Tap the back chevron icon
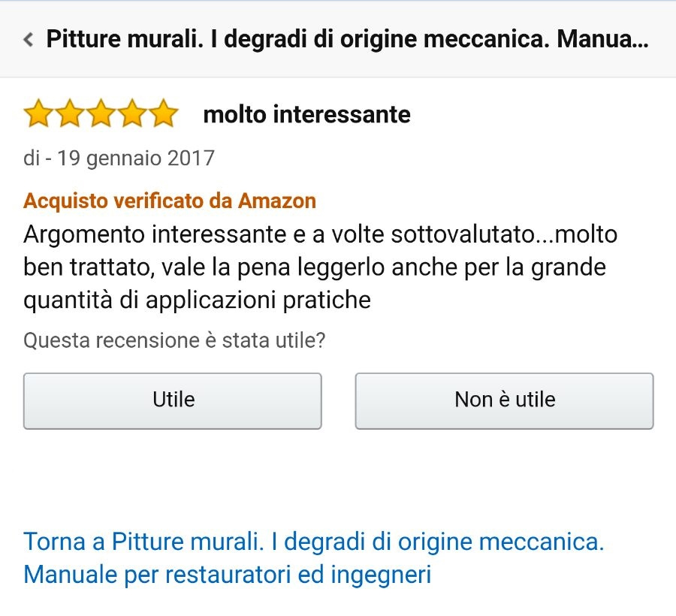Image resolution: width=676 pixels, height=616 pixels. 29,39
